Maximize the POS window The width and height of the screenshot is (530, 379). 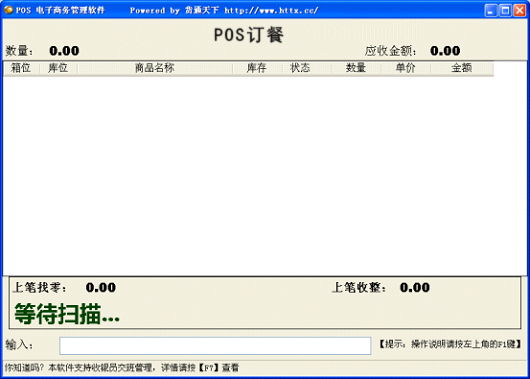pos(505,10)
